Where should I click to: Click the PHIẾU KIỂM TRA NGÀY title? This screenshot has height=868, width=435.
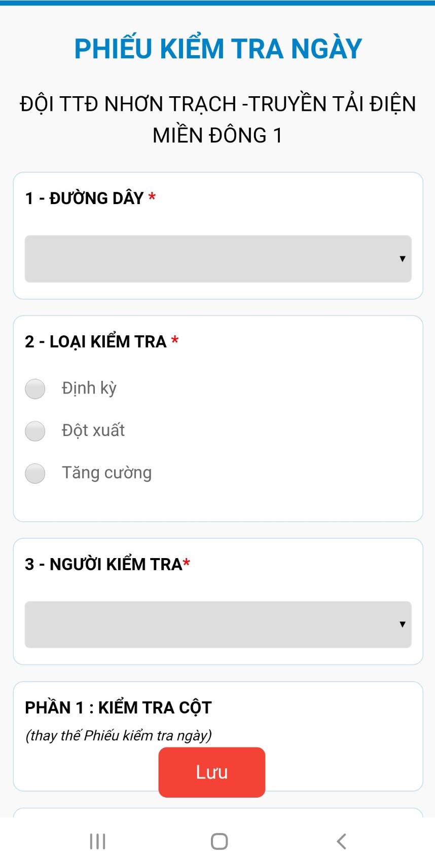tap(218, 49)
